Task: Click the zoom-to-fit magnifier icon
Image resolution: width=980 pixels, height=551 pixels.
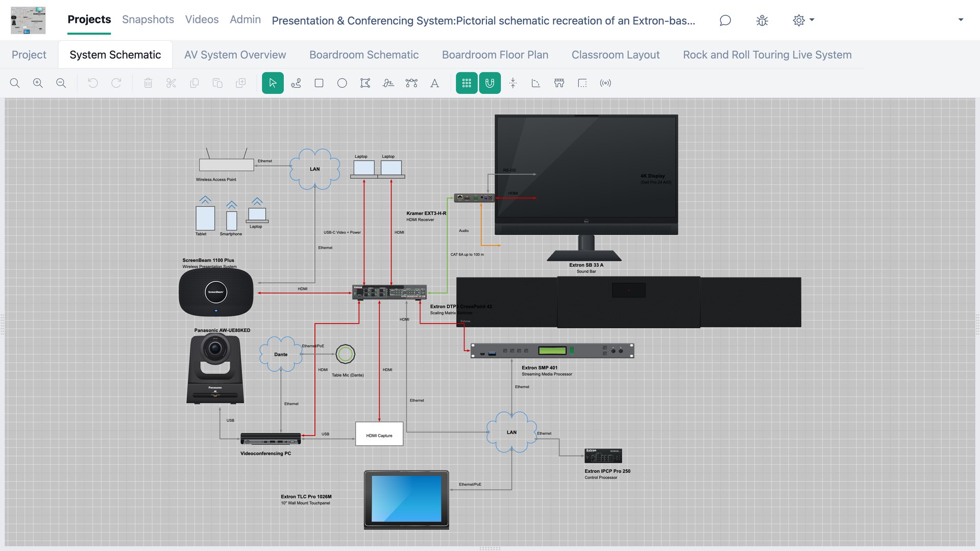Action: (x=15, y=83)
